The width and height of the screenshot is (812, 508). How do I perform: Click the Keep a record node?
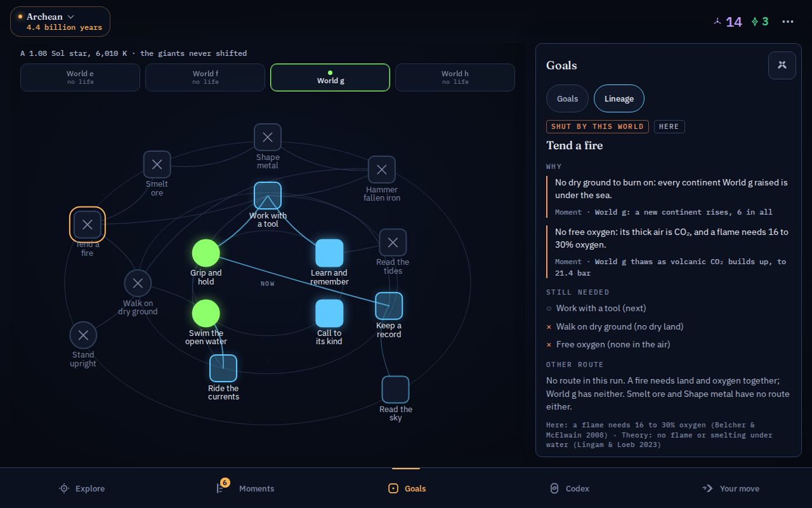[389, 306]
